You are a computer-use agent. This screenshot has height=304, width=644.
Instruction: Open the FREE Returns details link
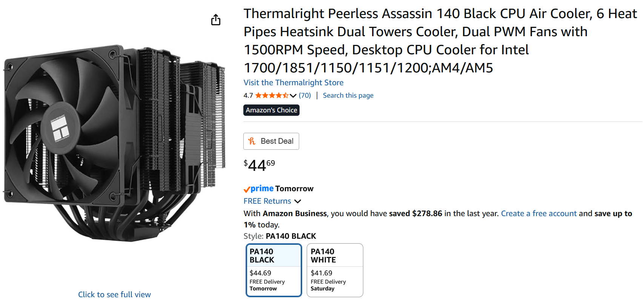(x=267, y=201)
